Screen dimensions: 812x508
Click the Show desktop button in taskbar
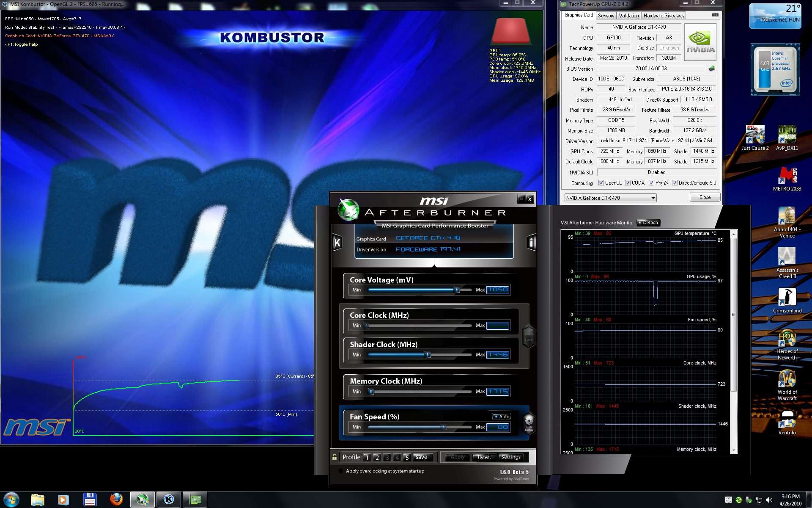(x=809, y=500)
